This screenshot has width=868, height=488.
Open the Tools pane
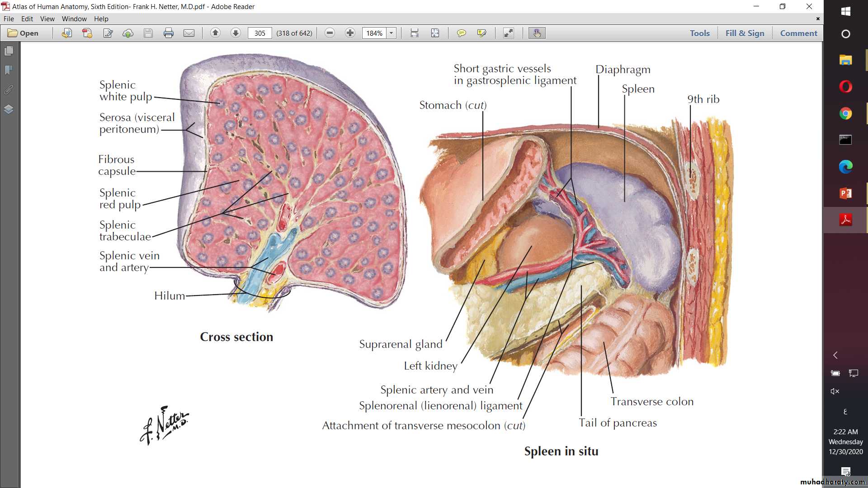(x=699, y=33)
